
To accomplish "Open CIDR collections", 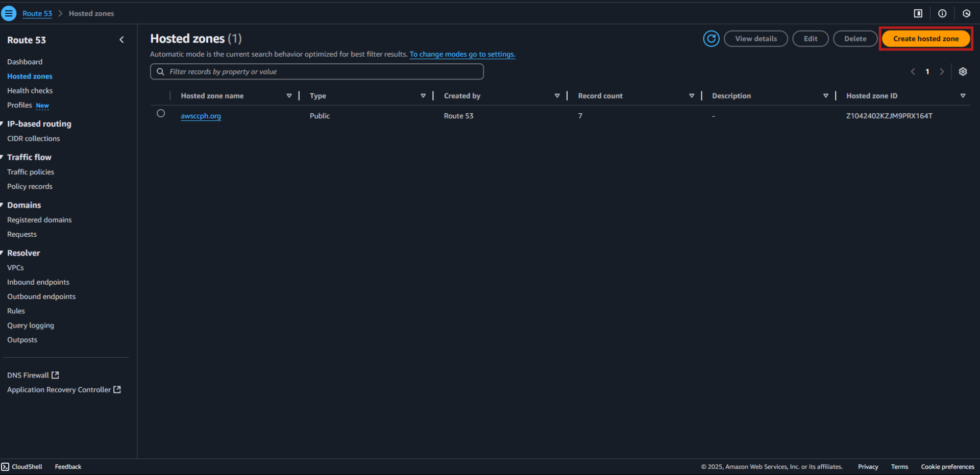I will [x=33, y=138].
